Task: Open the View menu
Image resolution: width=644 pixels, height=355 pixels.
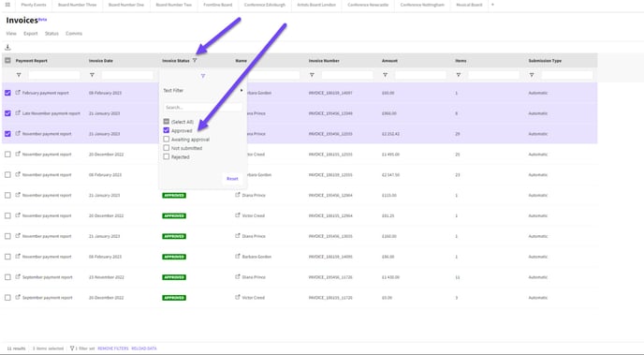Action: pyautogui.click(x=11, y=34)
